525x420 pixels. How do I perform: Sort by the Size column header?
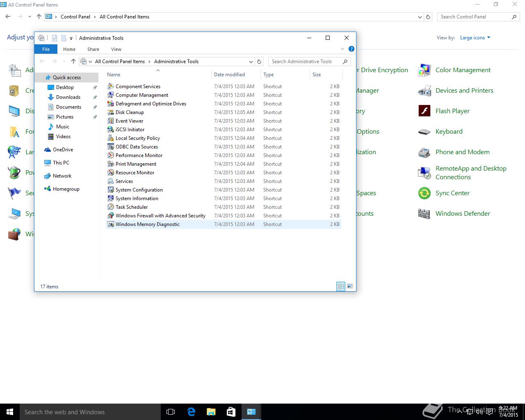[326, 75]
